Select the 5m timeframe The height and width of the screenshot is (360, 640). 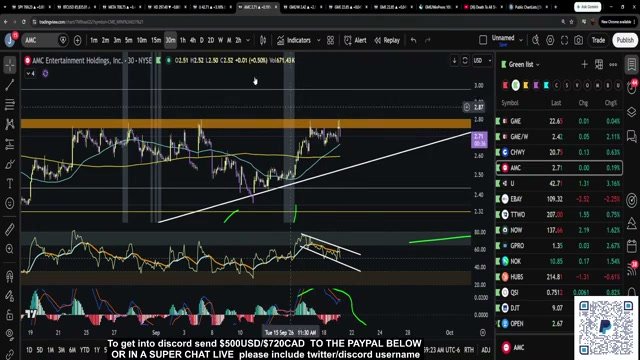click(x=129, y=40)
